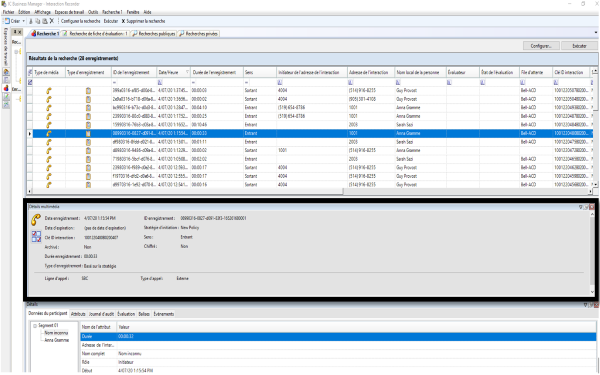Click the Exécuter button above results
Viewport: 600px width, 375px height.
[x=579, y=46]
